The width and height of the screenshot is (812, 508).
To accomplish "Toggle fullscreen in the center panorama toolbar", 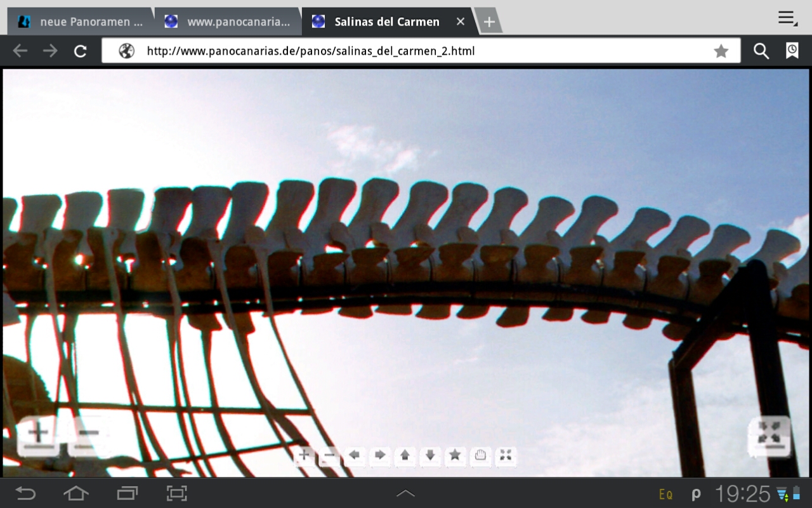I will point(506,455).
